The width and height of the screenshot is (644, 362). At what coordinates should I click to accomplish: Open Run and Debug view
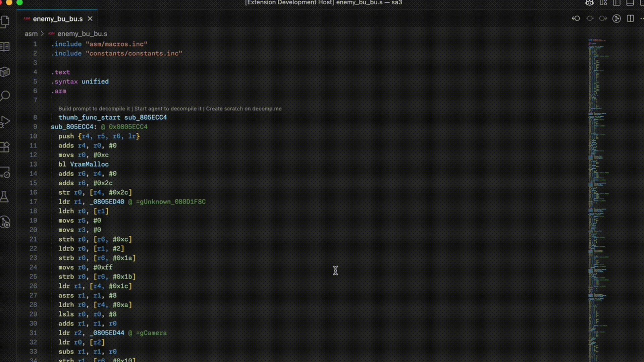tap(5, 121)
